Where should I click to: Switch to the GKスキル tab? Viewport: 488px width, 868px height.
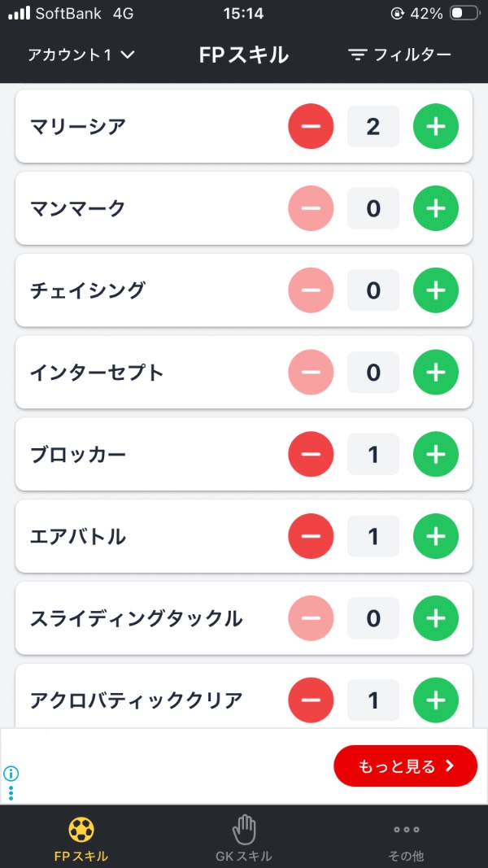pyautogui.click(x=244, y=839)
